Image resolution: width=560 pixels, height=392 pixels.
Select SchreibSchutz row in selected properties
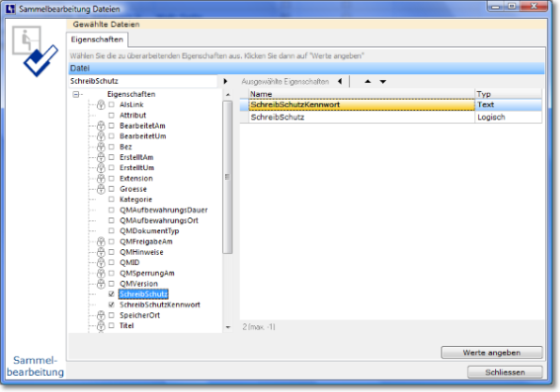coord(392,118)
